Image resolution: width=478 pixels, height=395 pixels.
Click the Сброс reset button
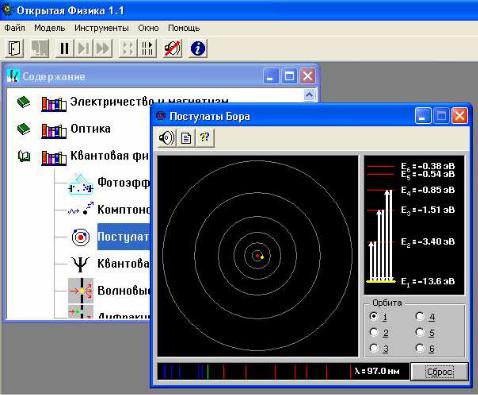(439, 371)
